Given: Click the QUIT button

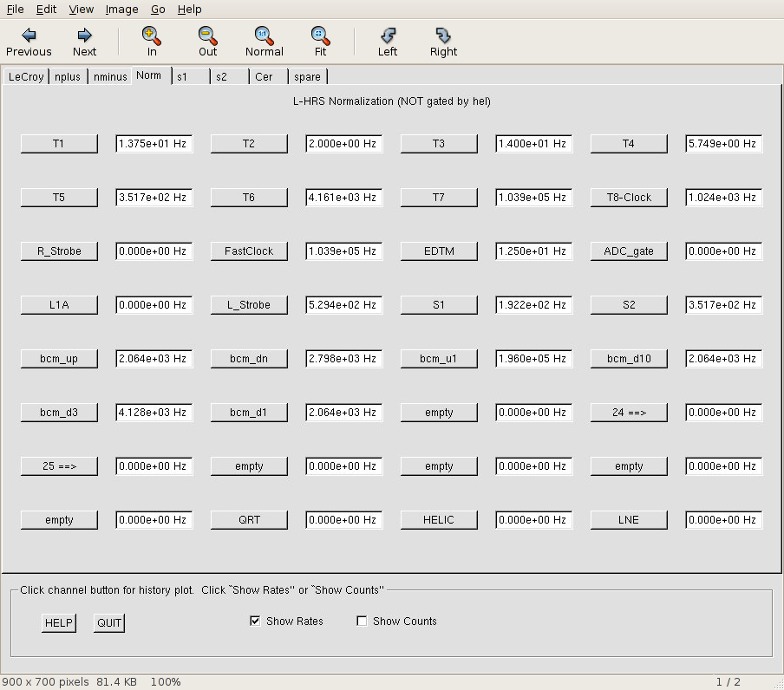Looking at the screenshot, I should (x=109, y=623).
